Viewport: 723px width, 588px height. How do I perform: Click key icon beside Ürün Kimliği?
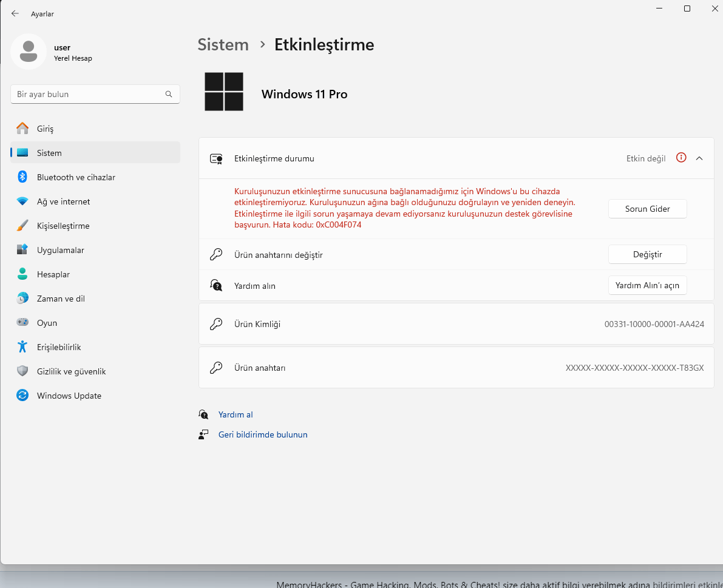point(216,324)
